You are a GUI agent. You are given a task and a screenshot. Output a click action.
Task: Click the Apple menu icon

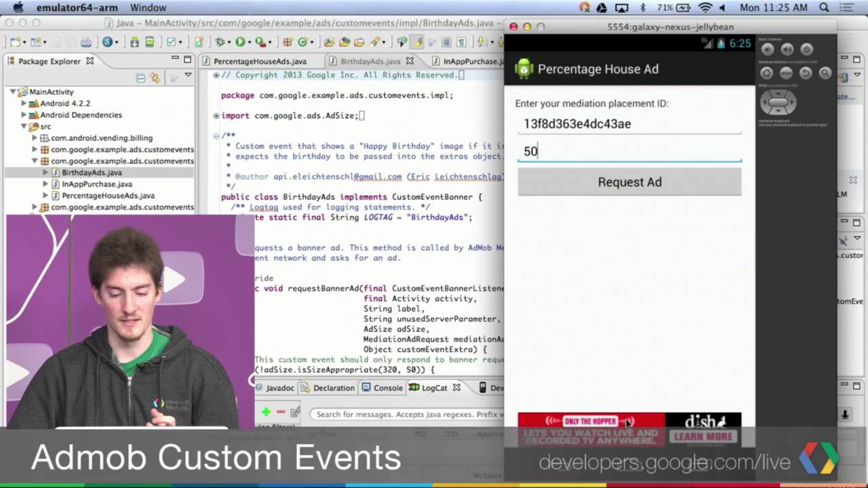pyautogui.click(x=18, y=7)
